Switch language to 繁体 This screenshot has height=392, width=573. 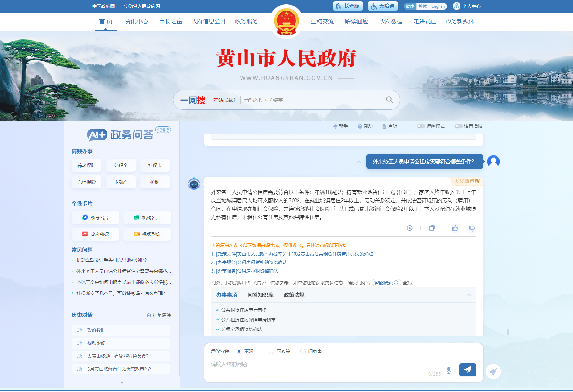(x=423, y=6)
